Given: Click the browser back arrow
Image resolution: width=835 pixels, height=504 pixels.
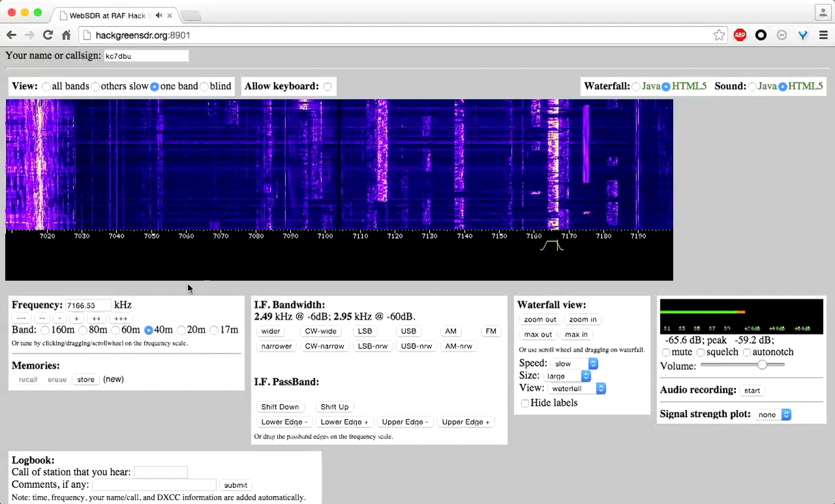Looking at the screenshot, I should 11,35.
